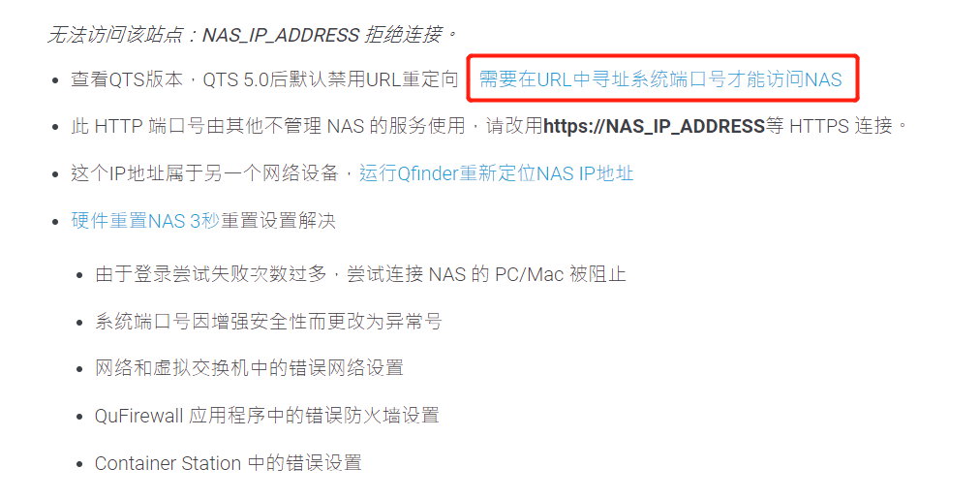Click the 等 HTTPS 连接 text
980x499 pixels.
[829, 126]
